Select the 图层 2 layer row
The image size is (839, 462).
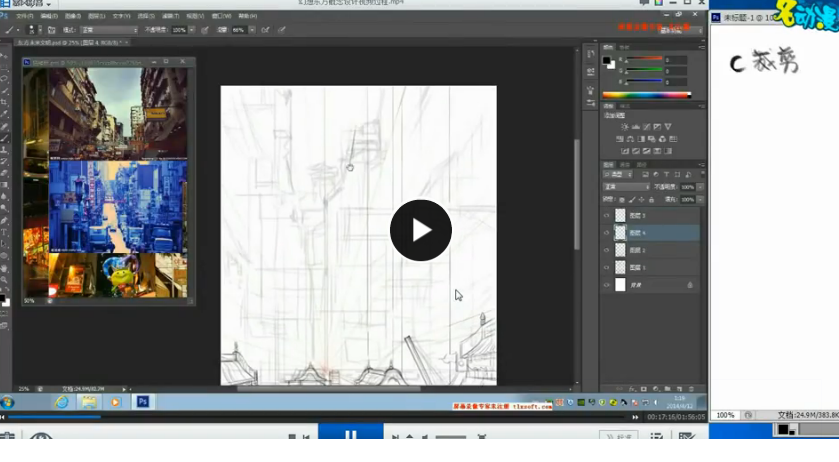[651, 250]
